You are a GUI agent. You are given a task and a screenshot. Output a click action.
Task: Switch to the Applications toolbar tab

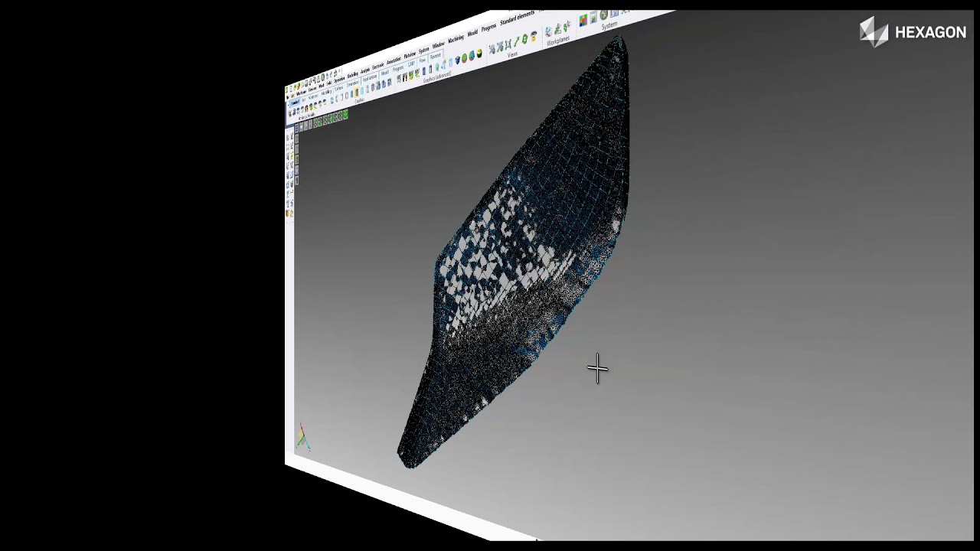370,78
